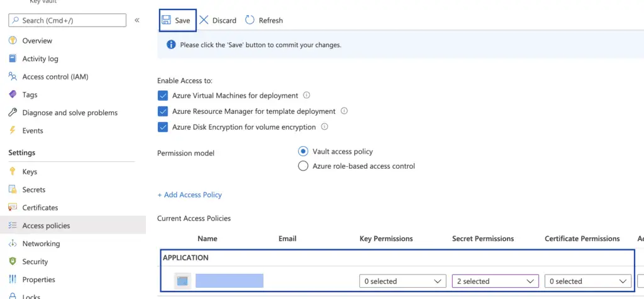
Task: Open the Certificate Permissions dropdown
Action: point(588,281)
